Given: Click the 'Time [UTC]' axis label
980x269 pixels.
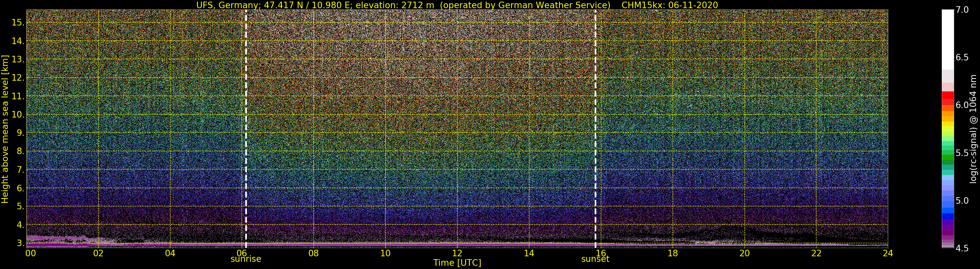Looking at the screenshot, I should tap(457, 263).
